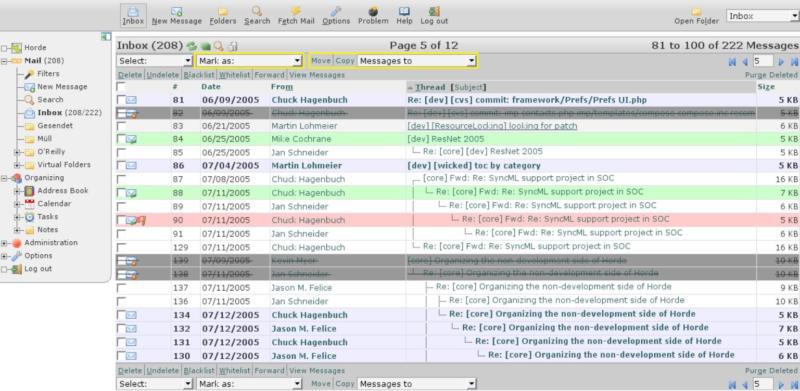800x391 pixels.
Task: Open the Müll folder in the sidebar
Action: point(44,139)
